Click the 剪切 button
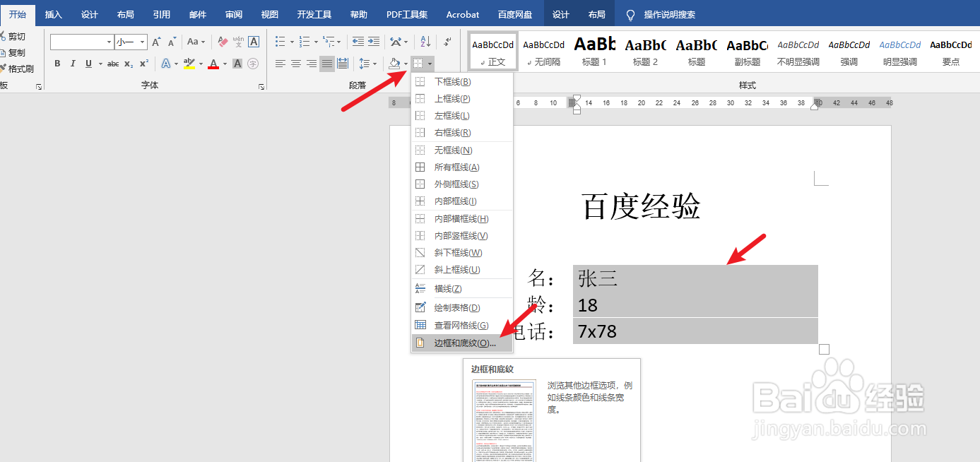This screenshot has height=462, width=980. pyautogui.click(x=13, y=37)
